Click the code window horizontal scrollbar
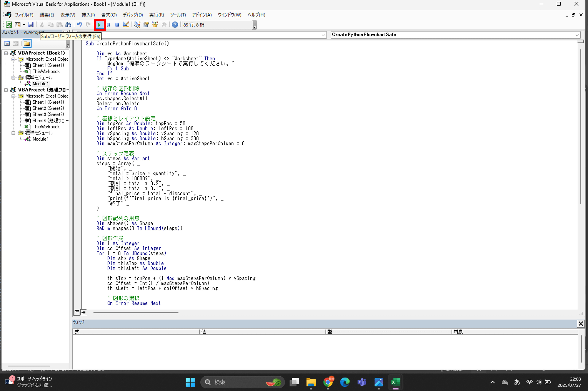588x391 pixels. point(136,313)
